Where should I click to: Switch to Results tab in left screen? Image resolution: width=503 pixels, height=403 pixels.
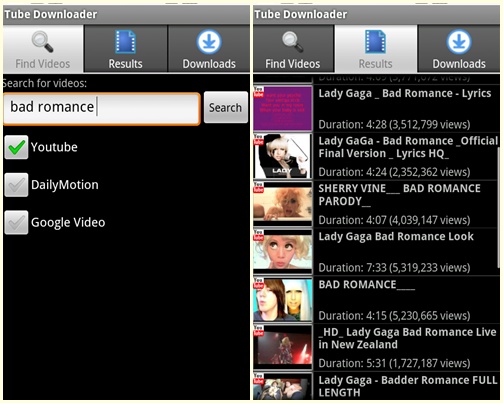pyautogui.click(x=126, y=49)
